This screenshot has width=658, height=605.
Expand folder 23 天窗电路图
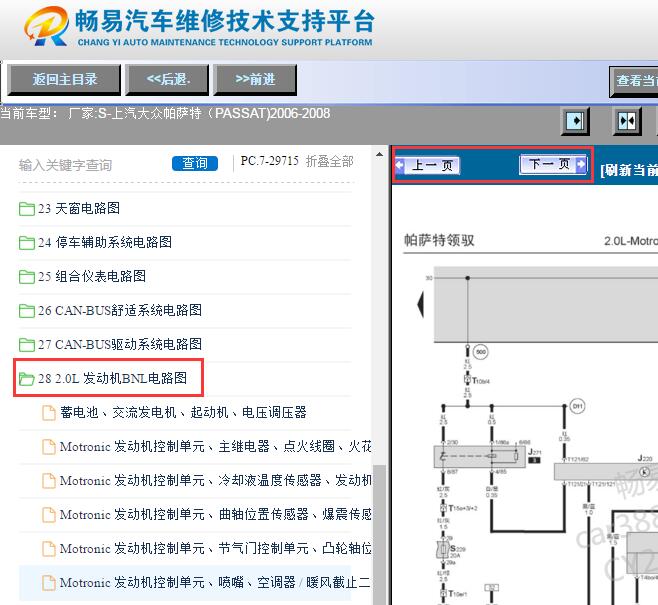(x=79, y=208)
